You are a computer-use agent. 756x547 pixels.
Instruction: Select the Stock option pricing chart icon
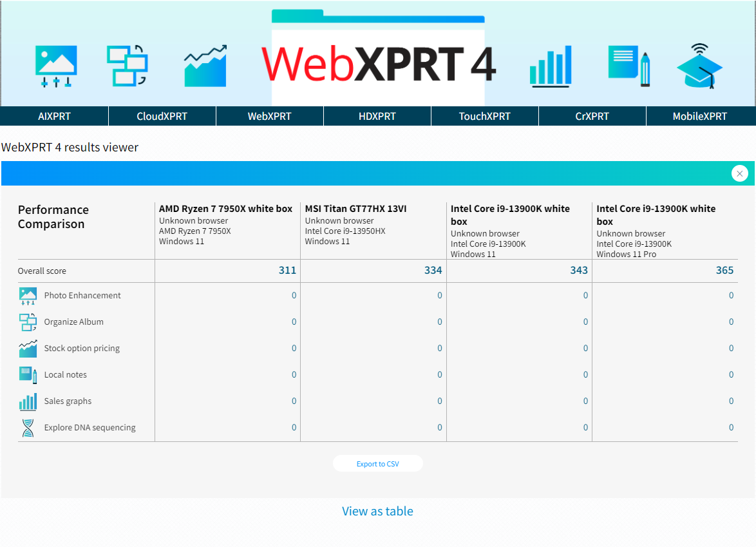27,348
